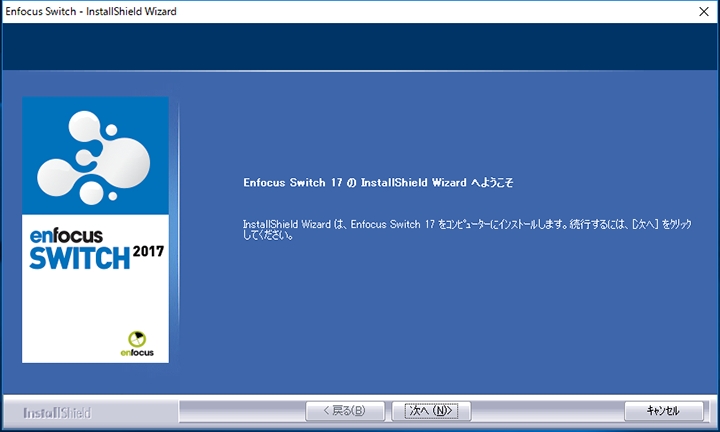
Task: Click the Enfocus Switch 2017 product image
Action: pyautogui.click(x=96, y=230)
